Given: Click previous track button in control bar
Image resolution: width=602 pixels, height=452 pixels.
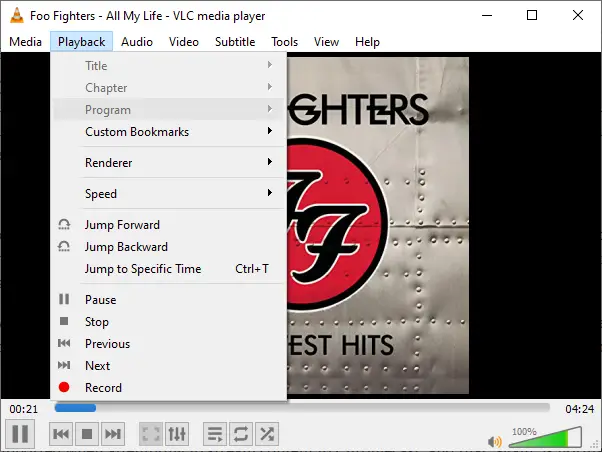Looking at the screenshot, I should pyautogui.click(x=61, y=434).
